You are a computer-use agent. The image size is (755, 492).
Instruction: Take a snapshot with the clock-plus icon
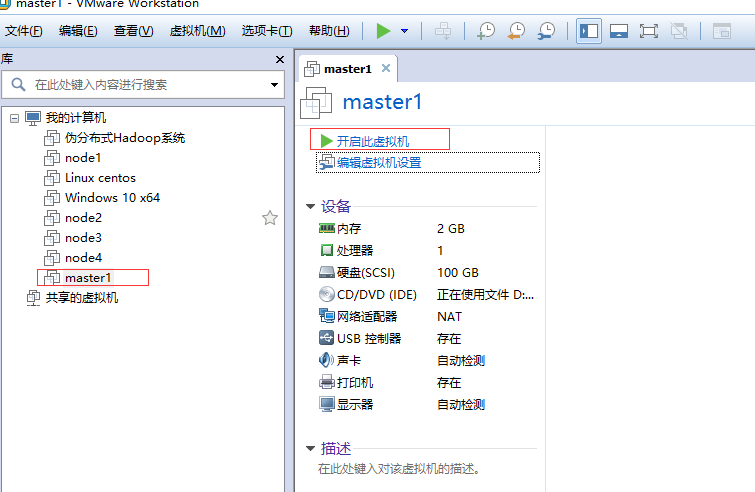click(x=486, y=31)
